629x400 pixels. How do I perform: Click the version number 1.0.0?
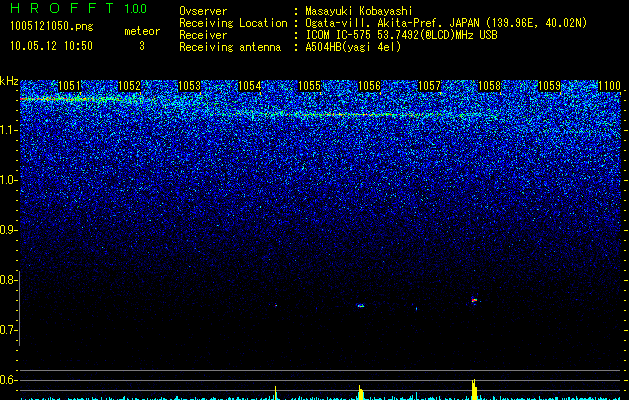pyautogui.click(x=135, y=8)
